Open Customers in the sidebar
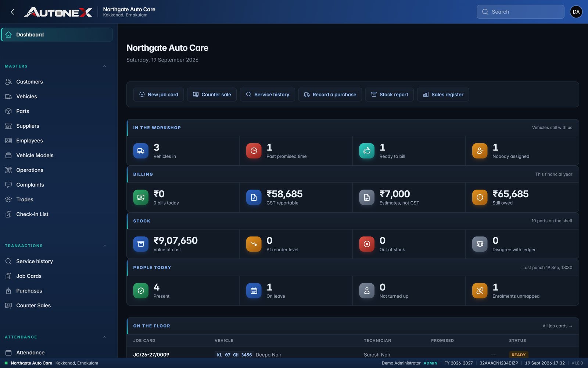Image resolution: width=588 pixels, height=368 pixels. coord(57,82)
